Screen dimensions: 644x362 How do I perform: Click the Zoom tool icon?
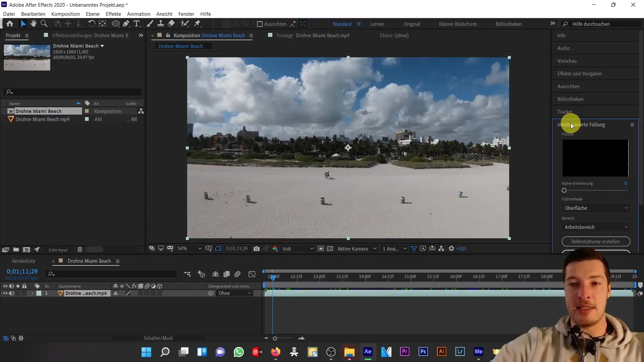pyautogui.click(x=44, y=24)
